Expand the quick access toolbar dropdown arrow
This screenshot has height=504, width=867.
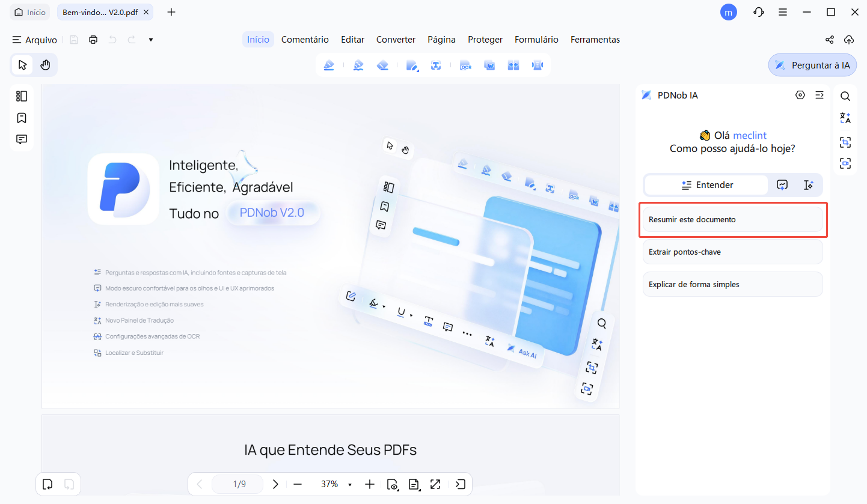click(151, 40)
